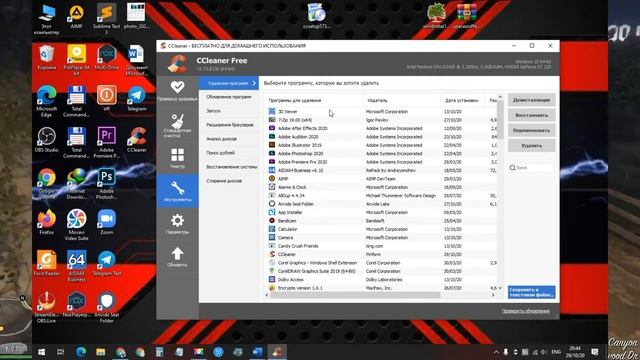Open CCleaner desktop shortcut
This screenshot has height=360, width=640.
(x=137, y=140)
